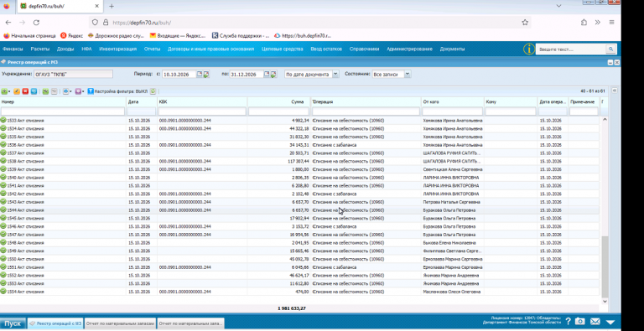Click the 'Введите текст' search field

pyautogui.click(x=571, y=49)
